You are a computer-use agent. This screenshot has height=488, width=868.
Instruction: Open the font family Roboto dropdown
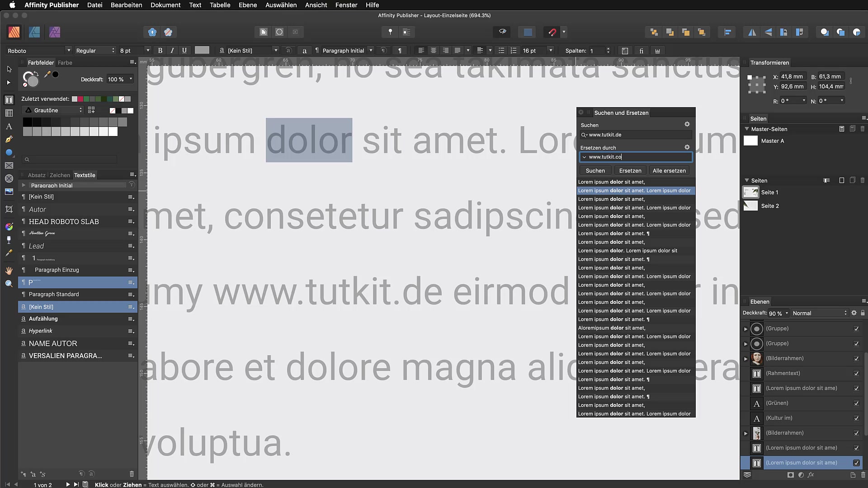pyautogui.click(x=68, y=51)
